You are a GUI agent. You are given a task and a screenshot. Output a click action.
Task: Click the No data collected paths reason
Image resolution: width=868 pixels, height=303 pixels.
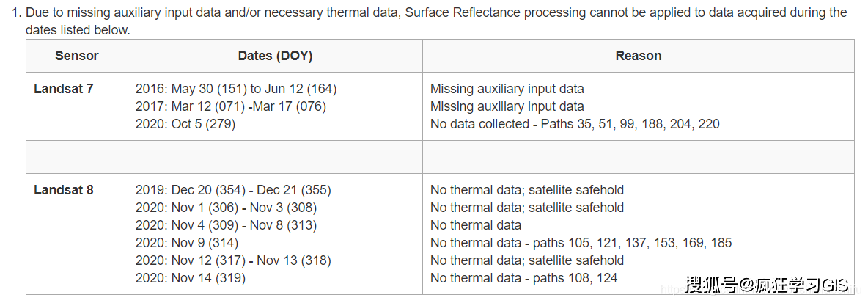click(575, 124)
